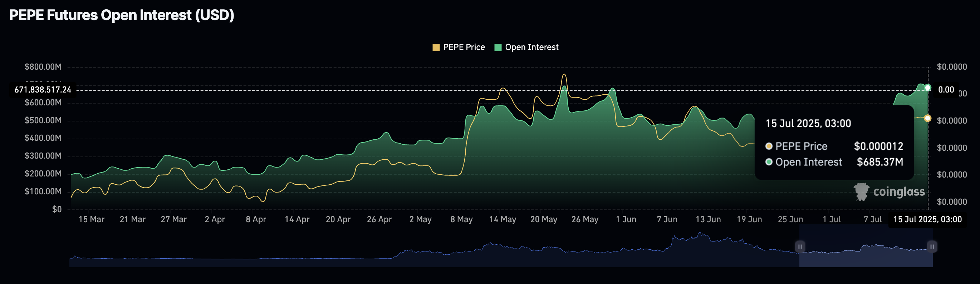Click the 2 Apr date label

pyautogui.click(x=215, y=219)
